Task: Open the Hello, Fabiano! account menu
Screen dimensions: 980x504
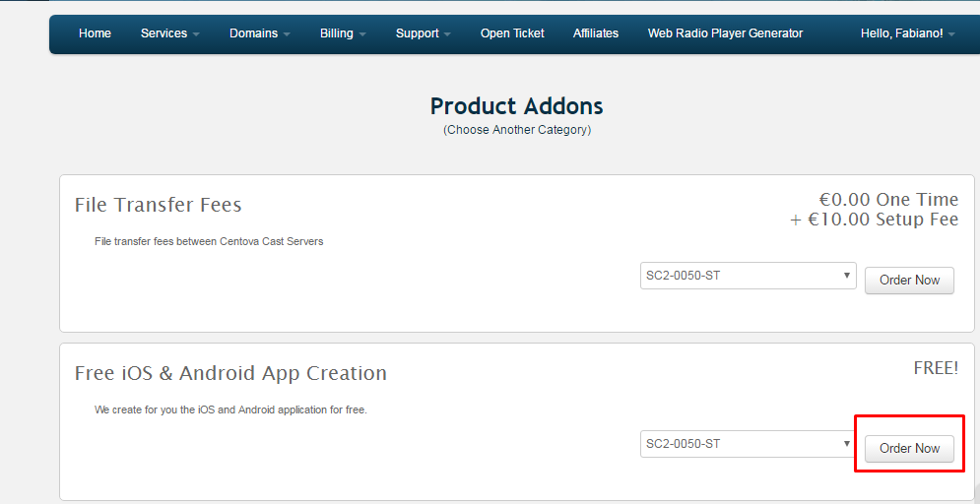Action: coord(907,33)
